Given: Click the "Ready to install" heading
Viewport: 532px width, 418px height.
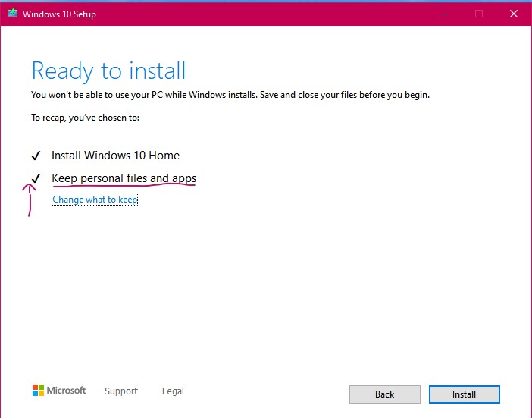Looking at the screenshot, I should 108,71.
